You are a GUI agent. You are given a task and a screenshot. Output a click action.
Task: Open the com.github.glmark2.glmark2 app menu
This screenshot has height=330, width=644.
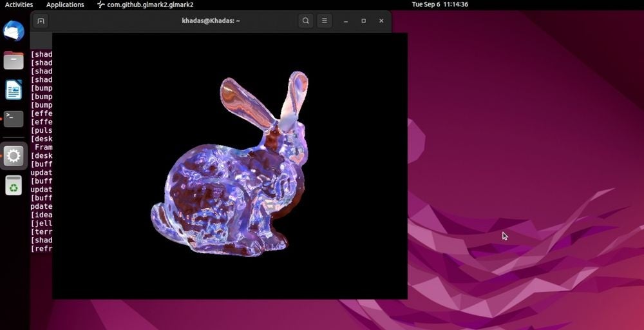pos(146,5)
